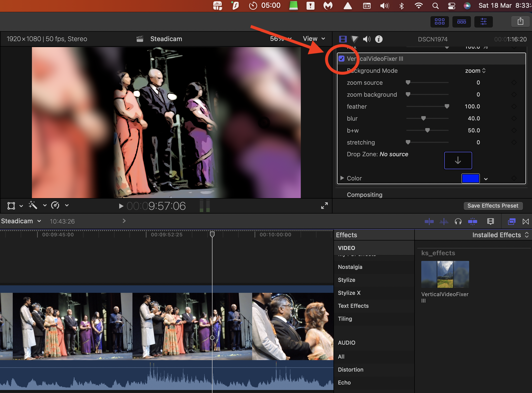Open the Video inspector filmstrip tab
This screenshot has width=532, height=393.
pyautogui.click(x=343, y=39)
